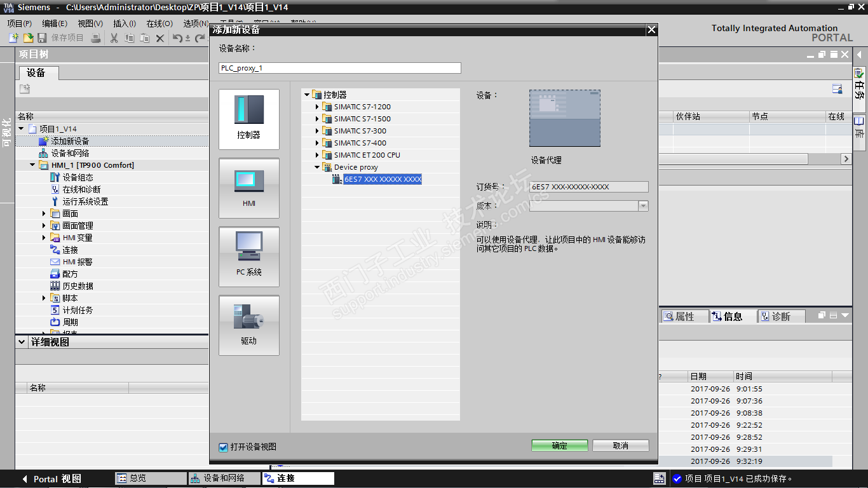Screen dimensions: 868x488
Task: Open 设备和网络 in the project tree
Action: [x=70, y=153]
